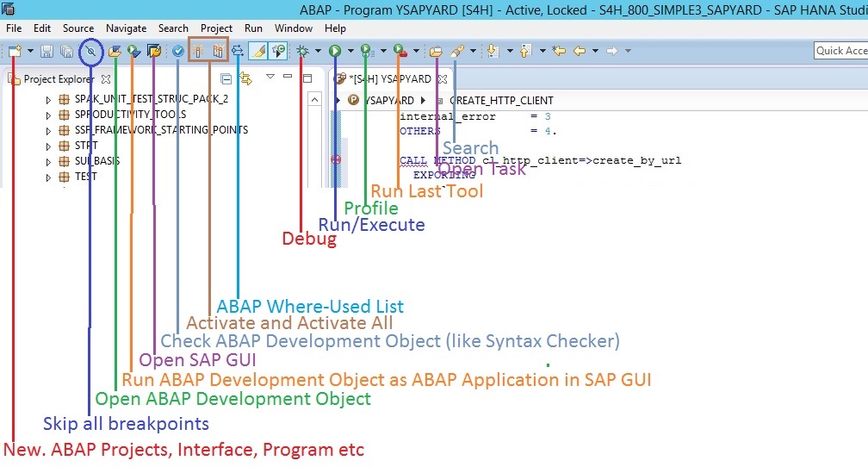Open the Edit menu
Image resolution: width=868 pixels, height=473 pixels.
[42, 28]
